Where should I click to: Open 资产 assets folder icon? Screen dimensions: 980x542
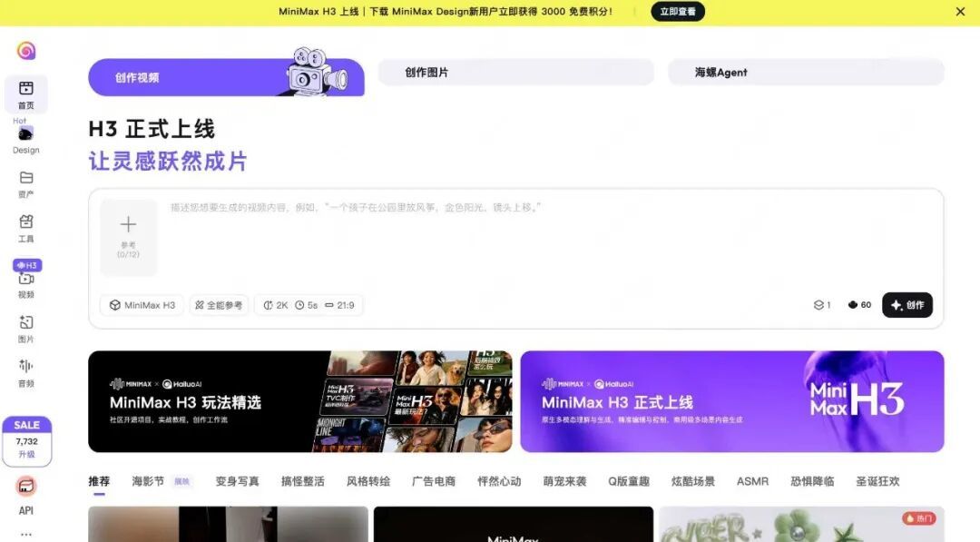pos(25,184)
